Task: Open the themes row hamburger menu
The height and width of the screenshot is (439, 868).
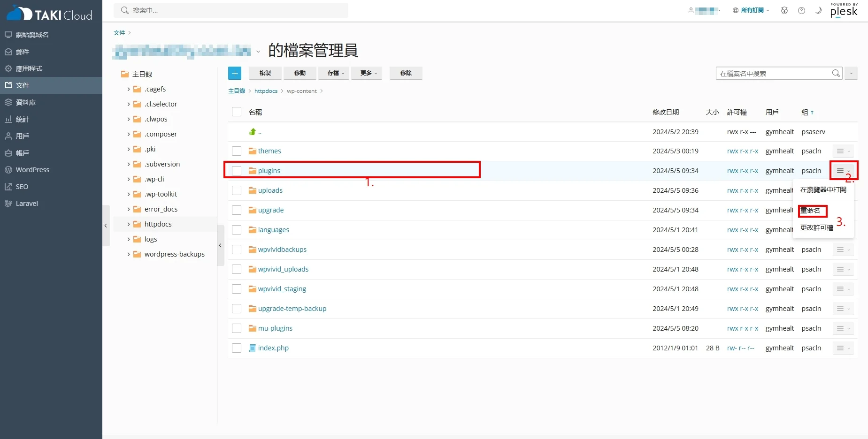Action: click(843, 151)
